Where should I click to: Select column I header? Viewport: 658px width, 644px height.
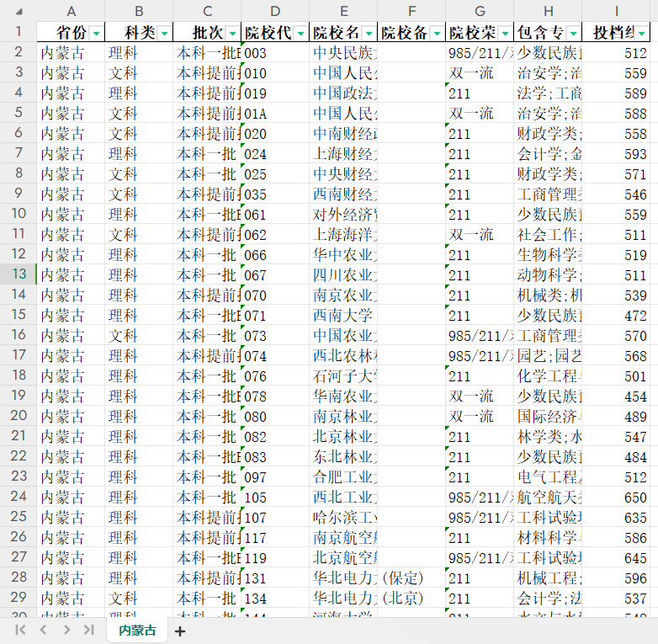click(x=616, y=11)
